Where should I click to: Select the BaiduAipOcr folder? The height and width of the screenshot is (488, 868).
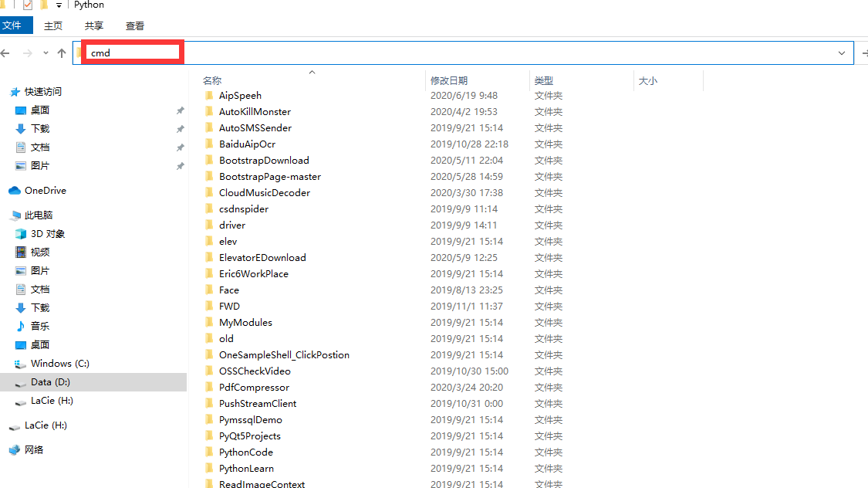click(247, 144)
